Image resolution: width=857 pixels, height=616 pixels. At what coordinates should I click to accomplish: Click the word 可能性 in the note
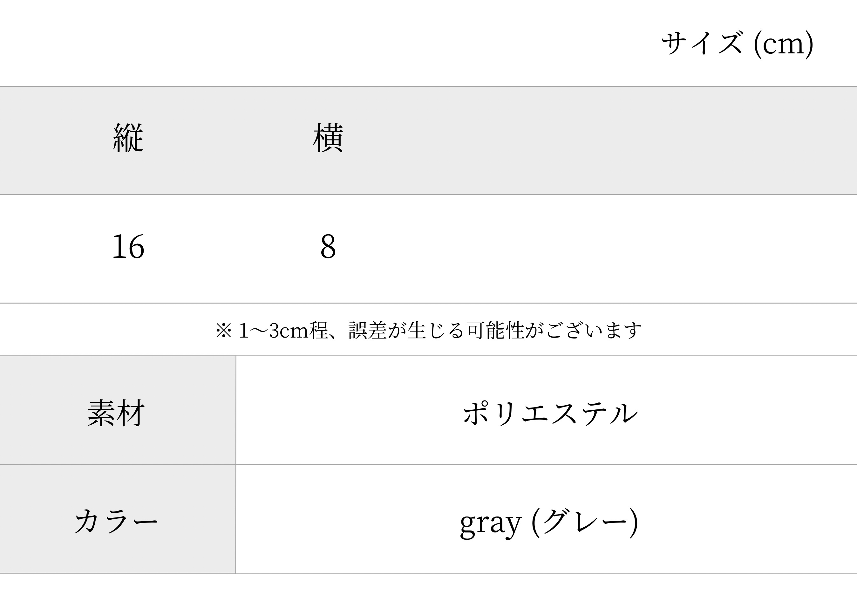(x=496, y=331)
